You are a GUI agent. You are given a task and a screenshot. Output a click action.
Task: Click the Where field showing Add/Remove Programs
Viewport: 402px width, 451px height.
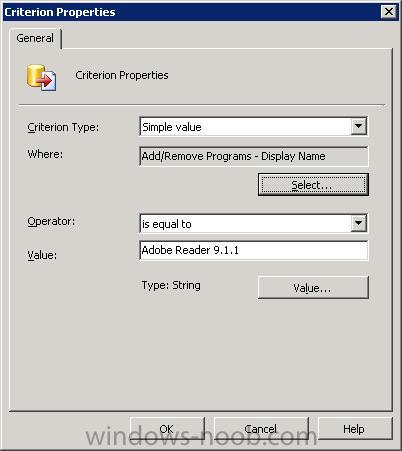click(x=254, y=156)
